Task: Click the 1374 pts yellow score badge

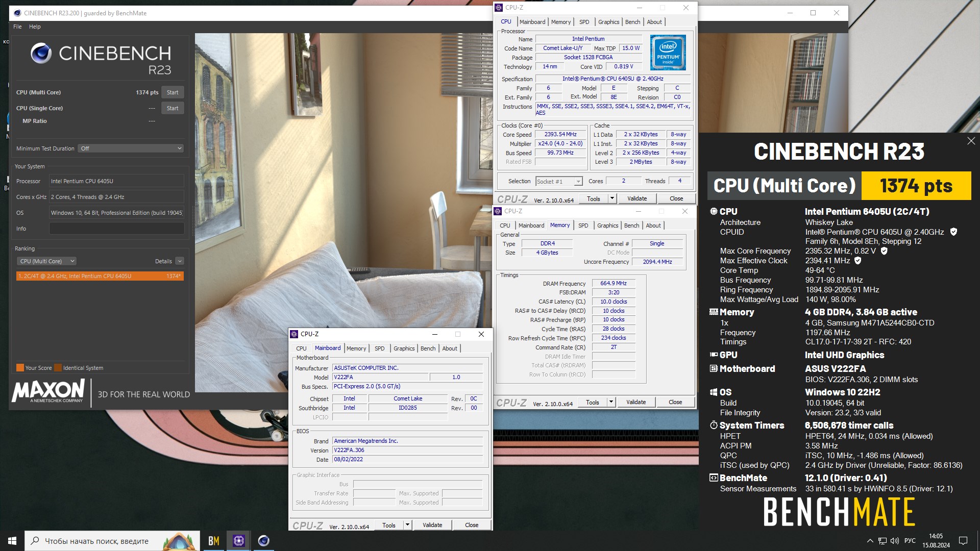Action: click(x=916, y=186)
